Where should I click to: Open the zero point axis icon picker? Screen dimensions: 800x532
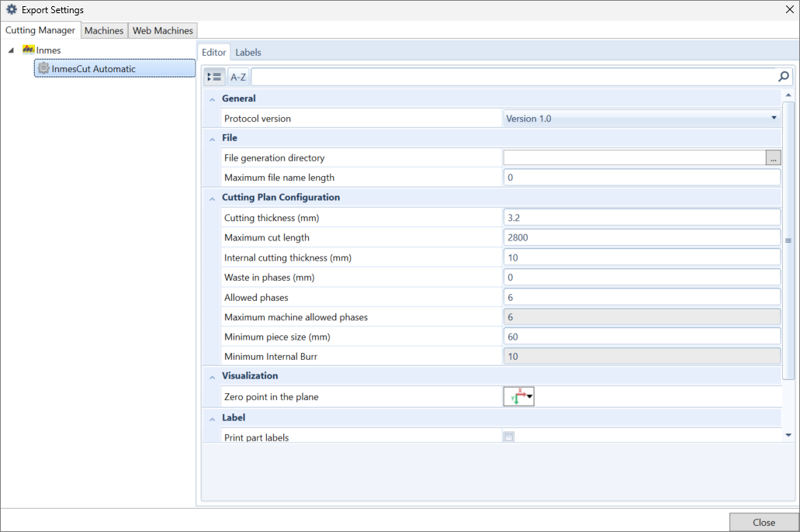tap(519, 396)
